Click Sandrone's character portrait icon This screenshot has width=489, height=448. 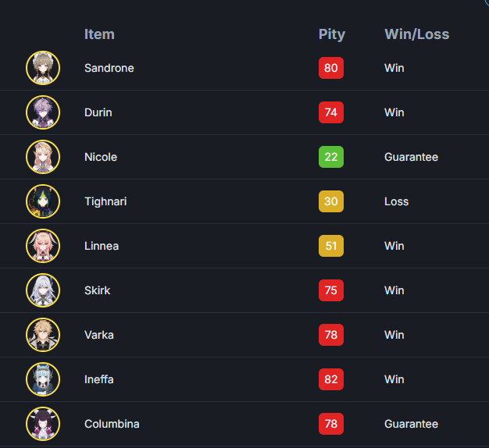click(x=43, y=68)
